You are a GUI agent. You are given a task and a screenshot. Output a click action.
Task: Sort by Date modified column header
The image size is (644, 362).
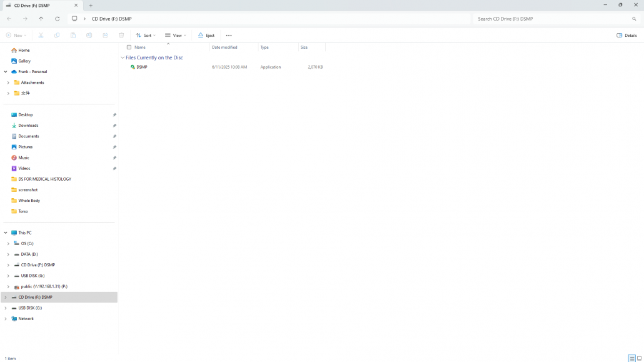coord(224,47)
